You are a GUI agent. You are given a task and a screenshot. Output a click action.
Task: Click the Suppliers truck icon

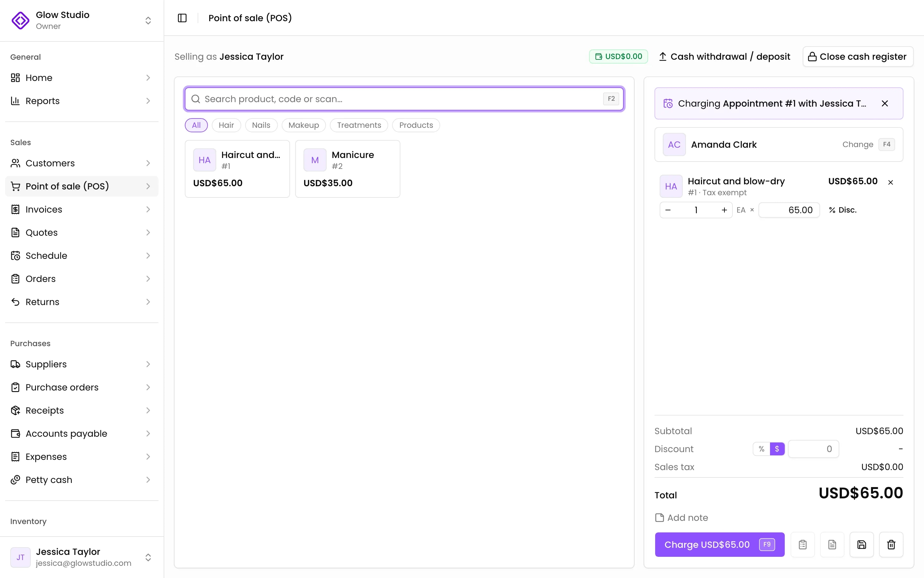[15, 364]
